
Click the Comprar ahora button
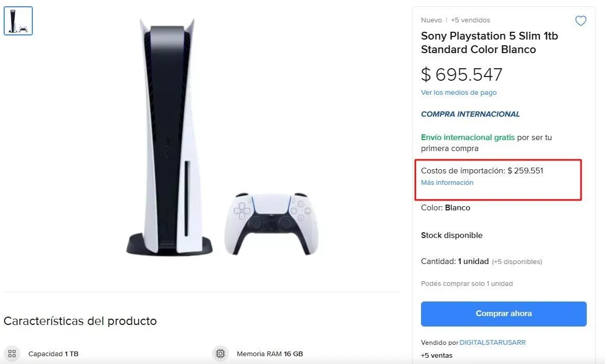tap(503, 313)
